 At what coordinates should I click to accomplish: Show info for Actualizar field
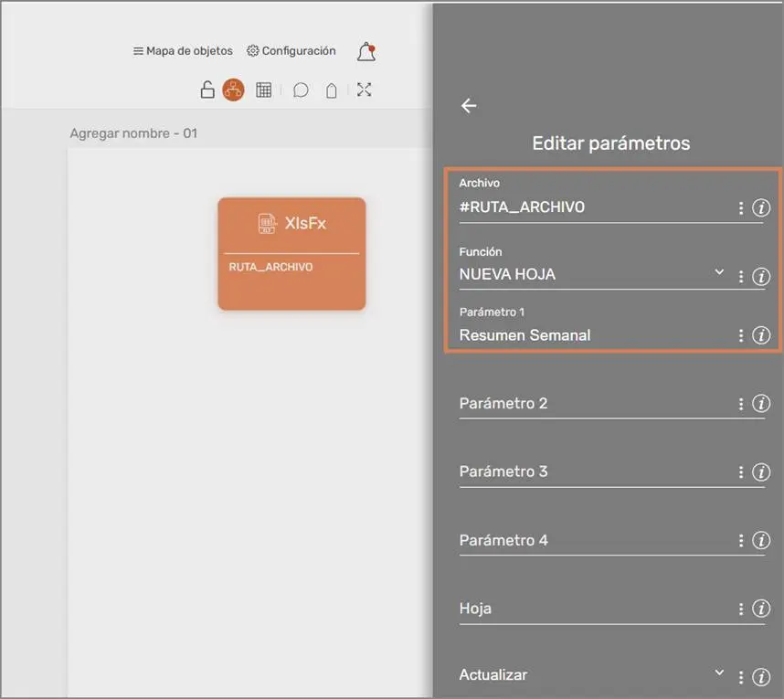[x=761, y=677]
